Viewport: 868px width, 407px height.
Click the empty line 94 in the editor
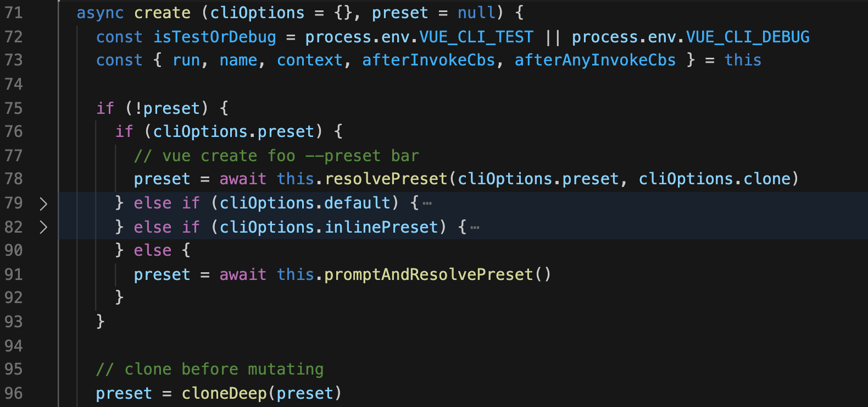pyautogui.click(x=330, y=346)
